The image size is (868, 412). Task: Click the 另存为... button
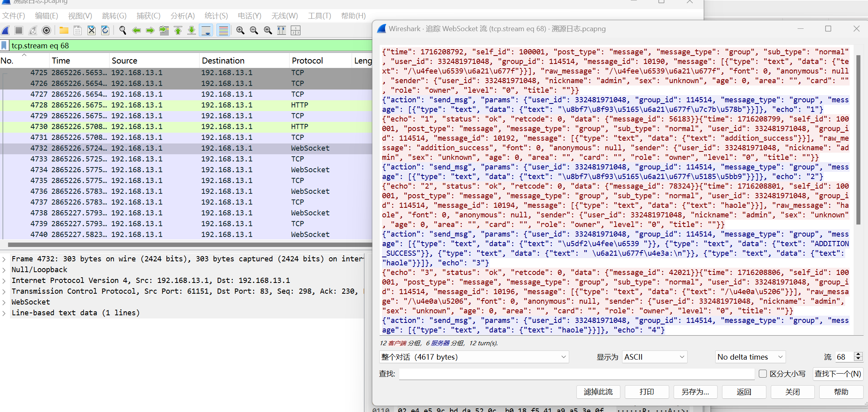[x=696, y=392]
